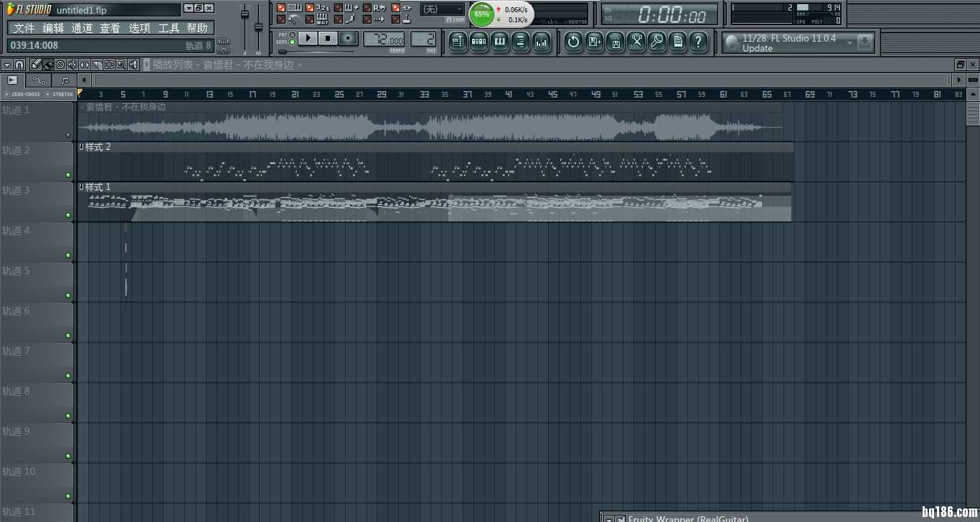Open the 通道 menu
Viewport: 980px width, 522px height.
click(x=82, y=28)
